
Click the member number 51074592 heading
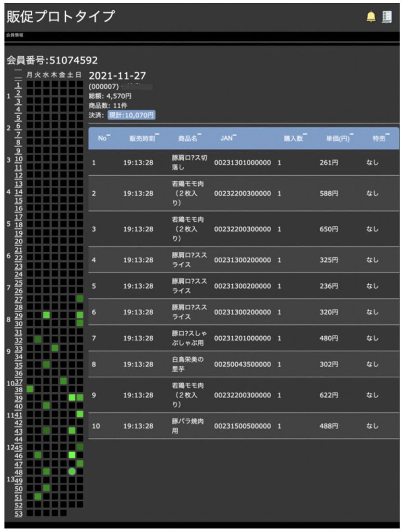tap(52, 61)
